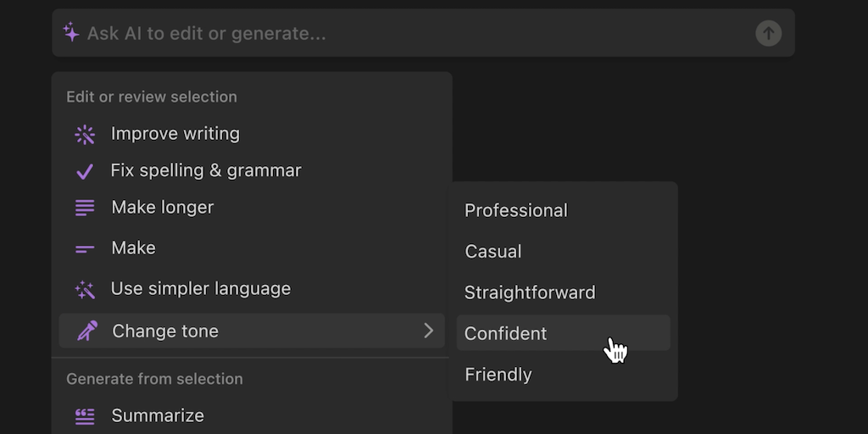The height and width of the screenshot is (434, 868).
Task: Click the Fix spelling checkmark icon
Action: tap(85, 171)
